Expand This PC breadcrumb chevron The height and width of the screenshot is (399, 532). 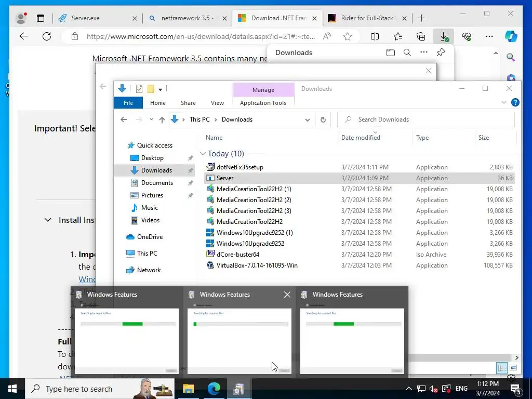tap(216, 119)
